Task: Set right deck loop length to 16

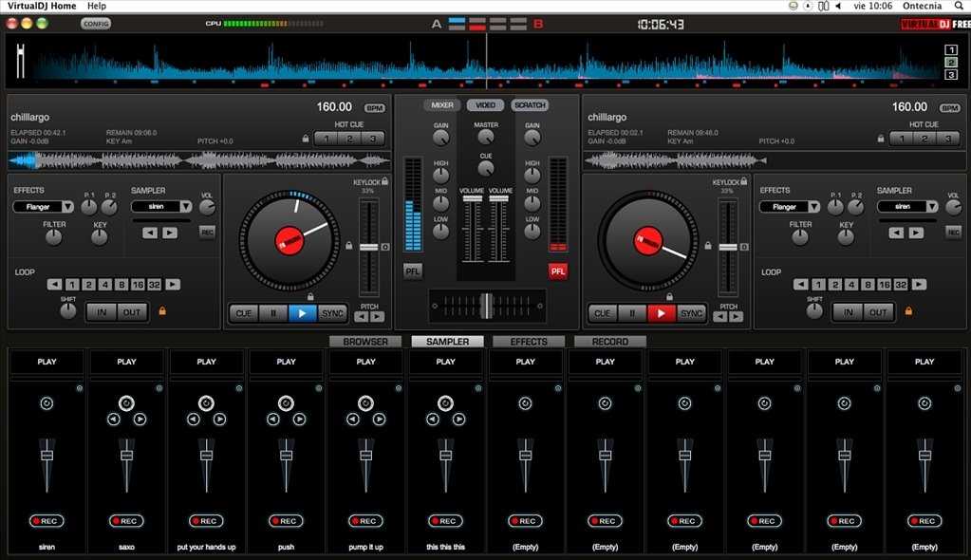Action: 884,285
